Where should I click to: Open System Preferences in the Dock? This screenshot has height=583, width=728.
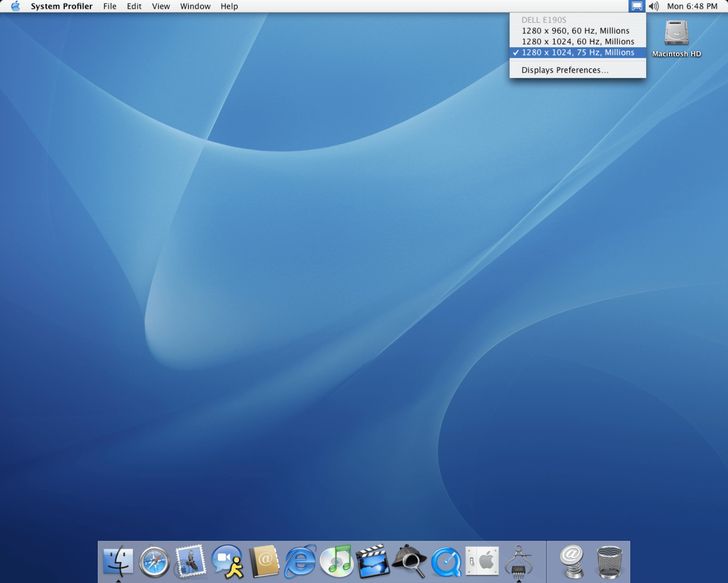pos(482,561)
